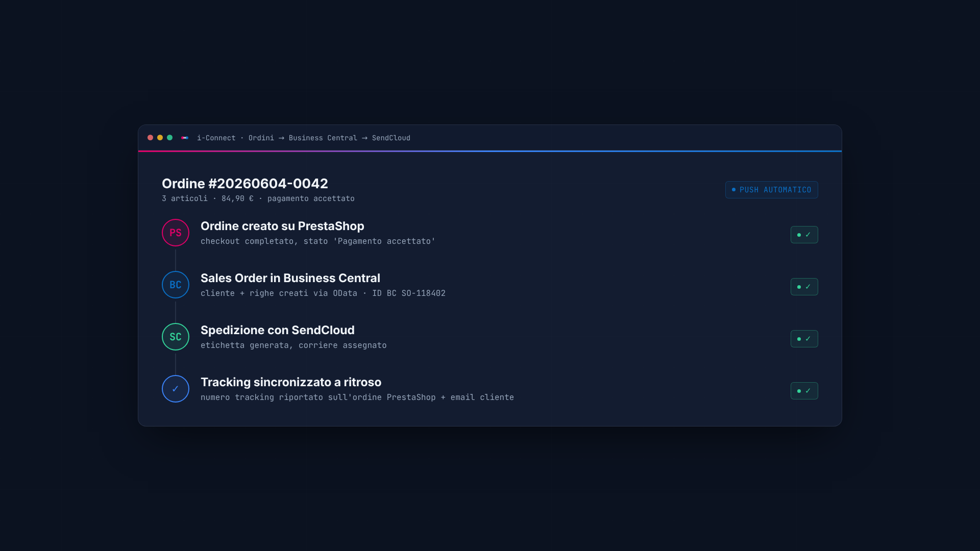
Task: Click the blue checkmark tracking step icon
Action: [x=176, y=389]
